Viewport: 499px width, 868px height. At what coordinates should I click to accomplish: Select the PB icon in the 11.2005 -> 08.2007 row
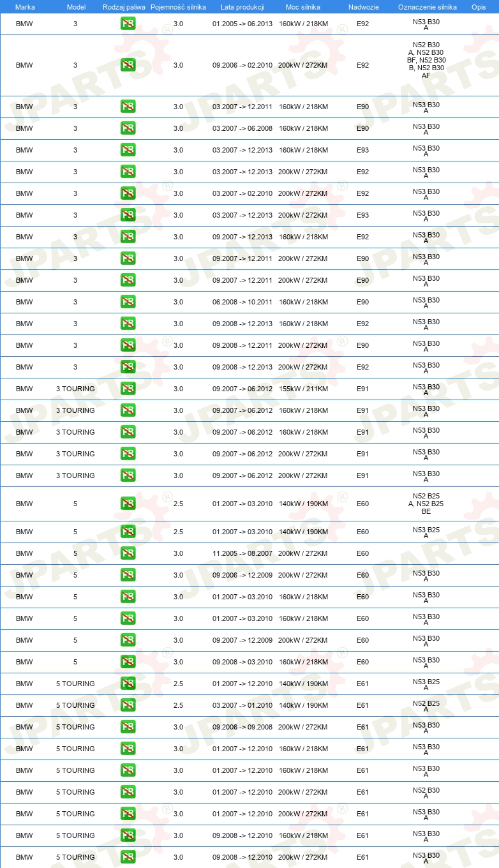128,553
